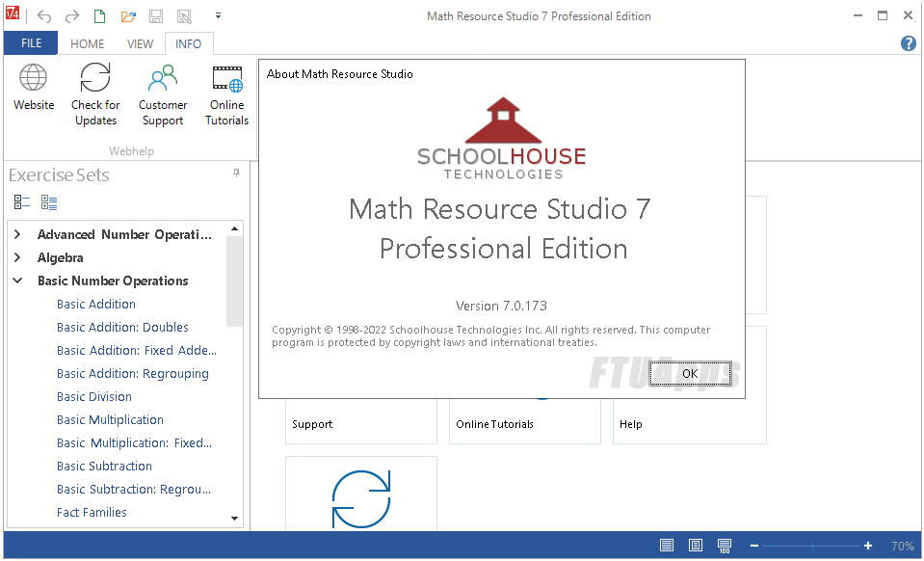Click the zoom slider track

pyautogui.click(x=811, y=546)
